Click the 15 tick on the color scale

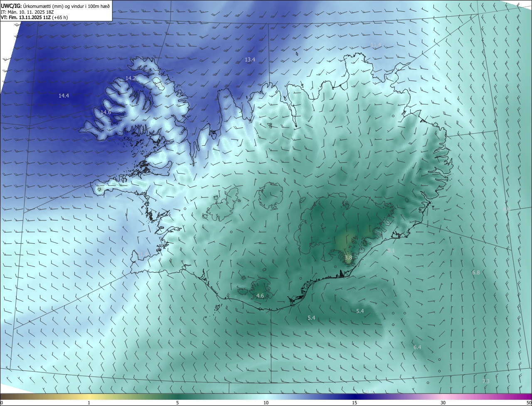point(355,403)
